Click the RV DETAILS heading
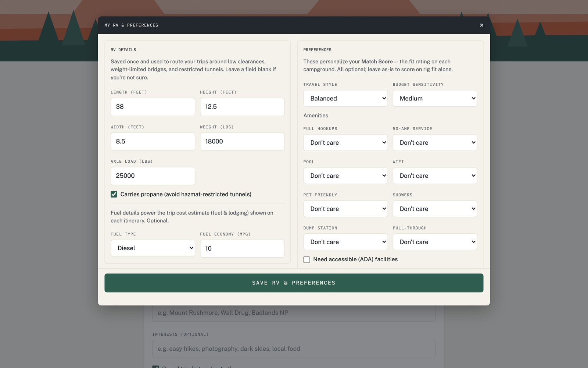588x368 pixels. (x=123, y=50)
